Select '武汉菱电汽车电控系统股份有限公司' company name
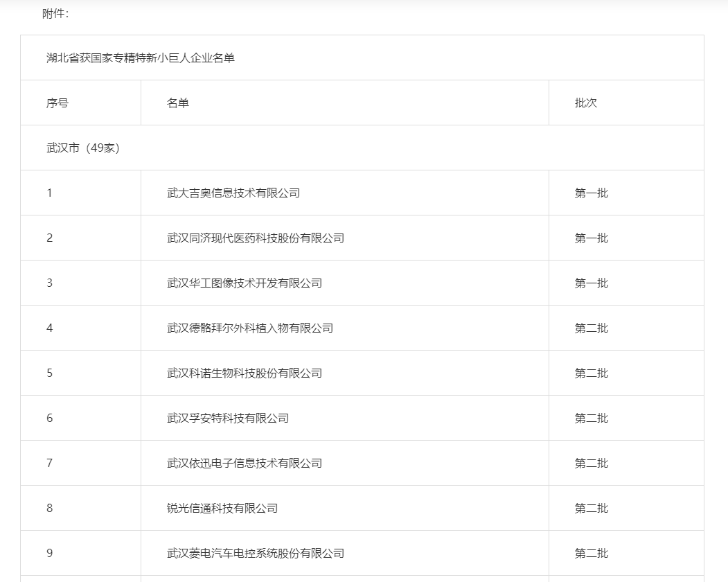The image size is (728, 582). 256,553
